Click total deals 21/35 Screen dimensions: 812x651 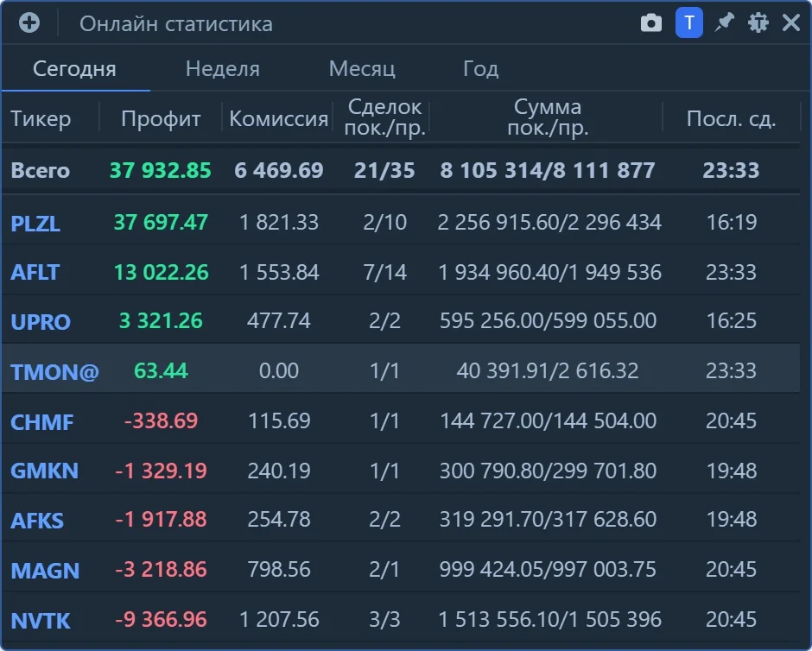[x=384, y=170]
